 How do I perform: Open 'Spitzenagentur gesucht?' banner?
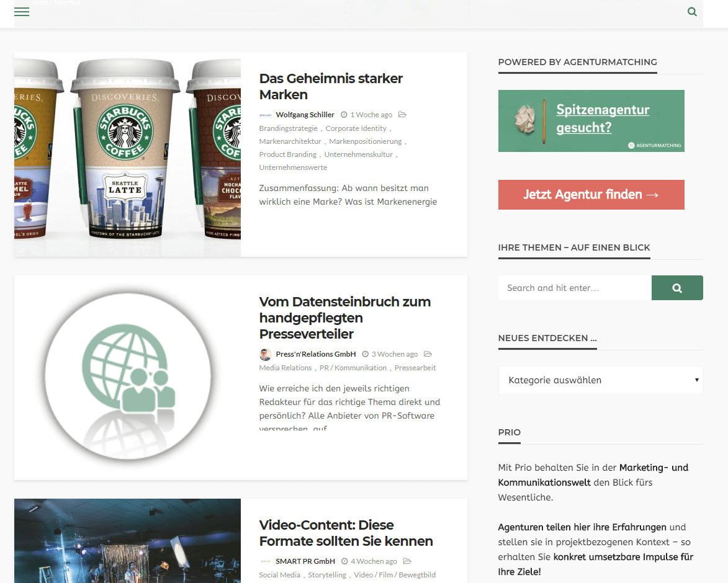[x=591, y=120]
